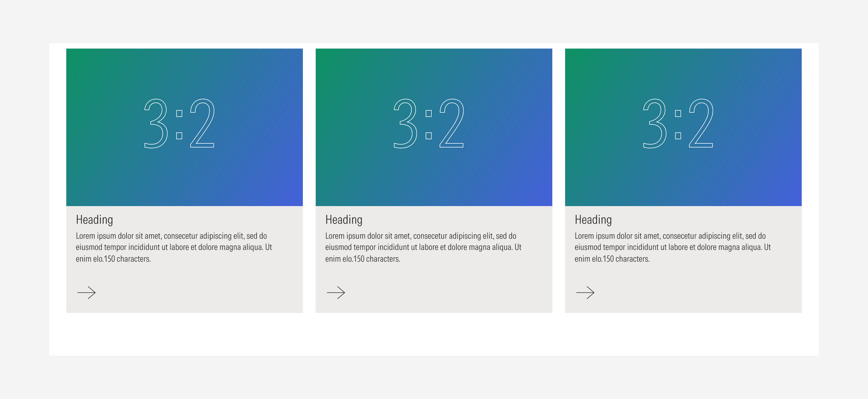This screenshot has height=399, width=868.
Task: Click the Lorem ipsum description in the middle card
Action: click(423, 247)
